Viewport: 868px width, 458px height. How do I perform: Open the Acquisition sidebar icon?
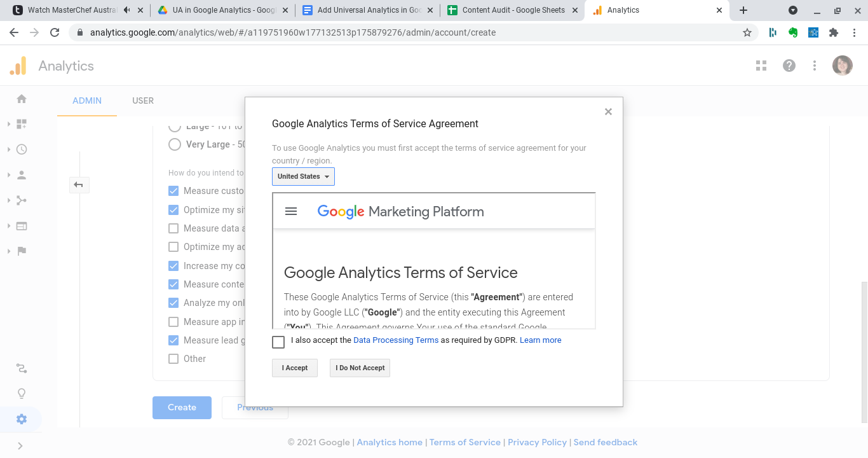point(22,200)
